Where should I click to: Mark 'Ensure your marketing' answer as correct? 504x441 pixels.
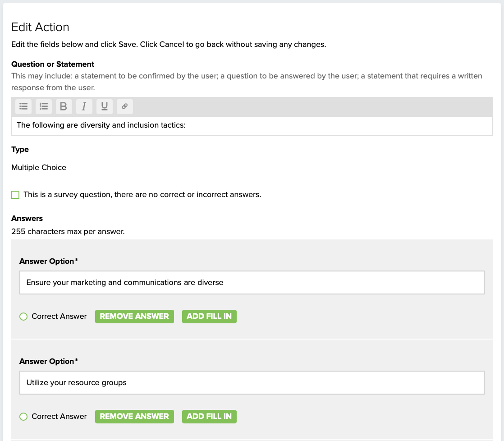coord(24,317)
